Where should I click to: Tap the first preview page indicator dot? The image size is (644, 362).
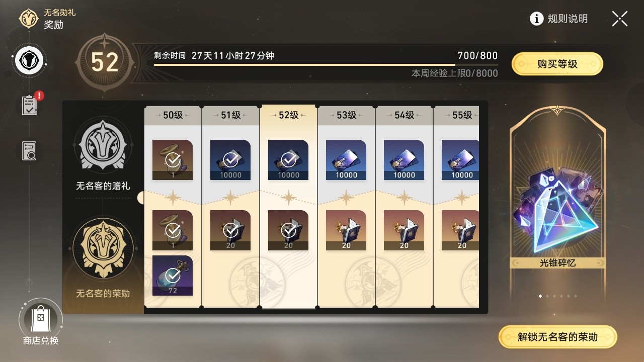tap(540, 296)
